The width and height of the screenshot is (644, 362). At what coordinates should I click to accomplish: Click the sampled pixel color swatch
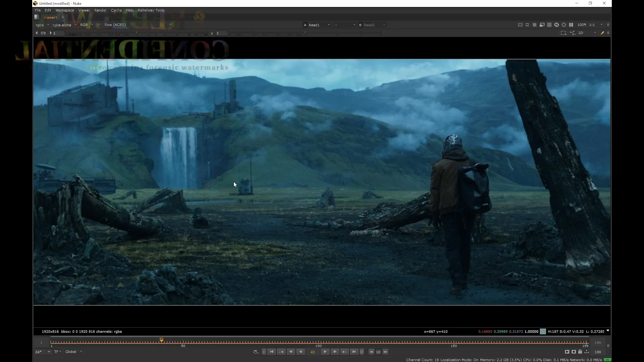[x=543, y=331]
